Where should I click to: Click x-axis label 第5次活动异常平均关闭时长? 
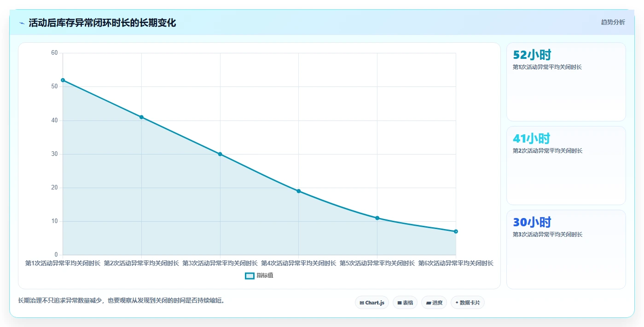[x=377, y=263]
